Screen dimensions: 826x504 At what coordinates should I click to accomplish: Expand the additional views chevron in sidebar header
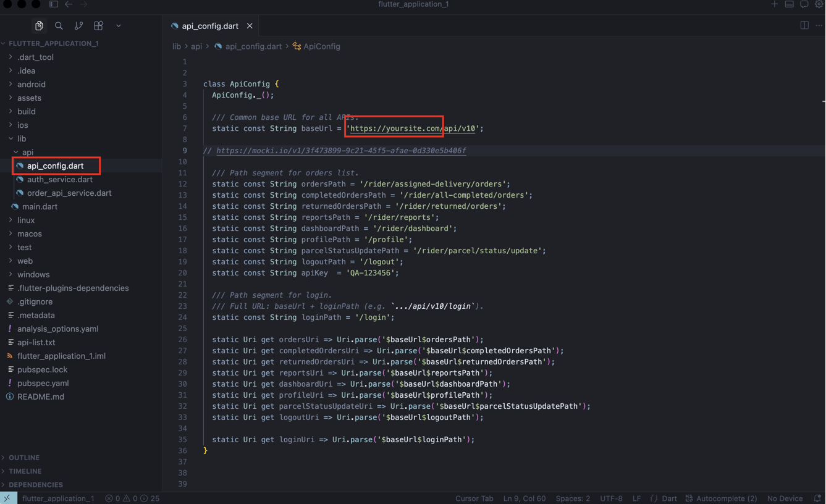pyautogui.click(x=119, y=26)
